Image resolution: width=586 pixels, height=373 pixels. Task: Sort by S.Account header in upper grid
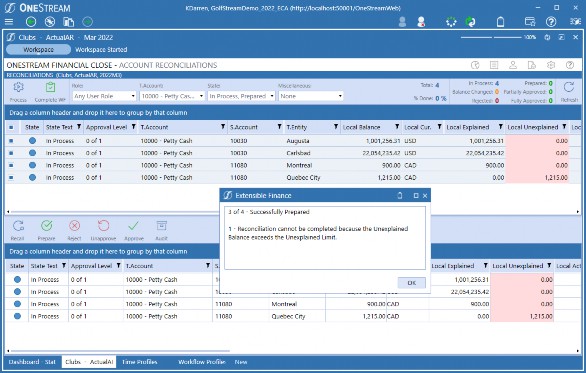point(244,127)
